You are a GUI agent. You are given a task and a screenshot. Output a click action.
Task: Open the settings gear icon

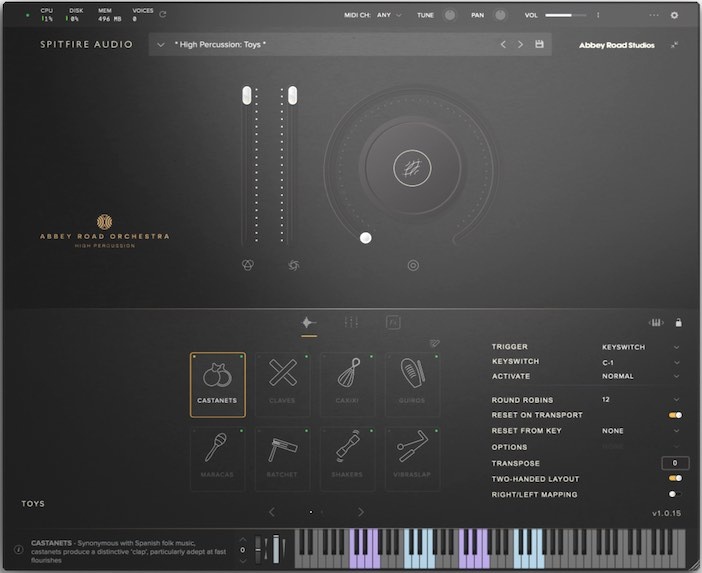point(674,15)
